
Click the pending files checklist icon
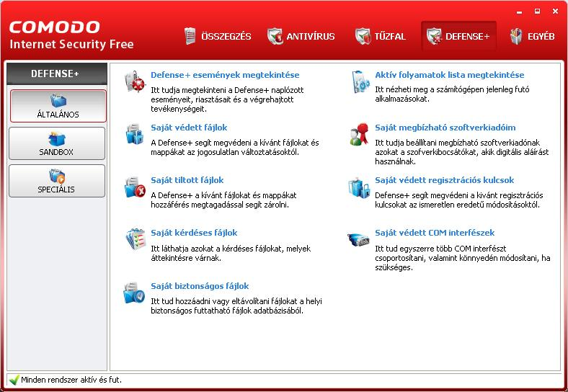[x=135, y=239]
